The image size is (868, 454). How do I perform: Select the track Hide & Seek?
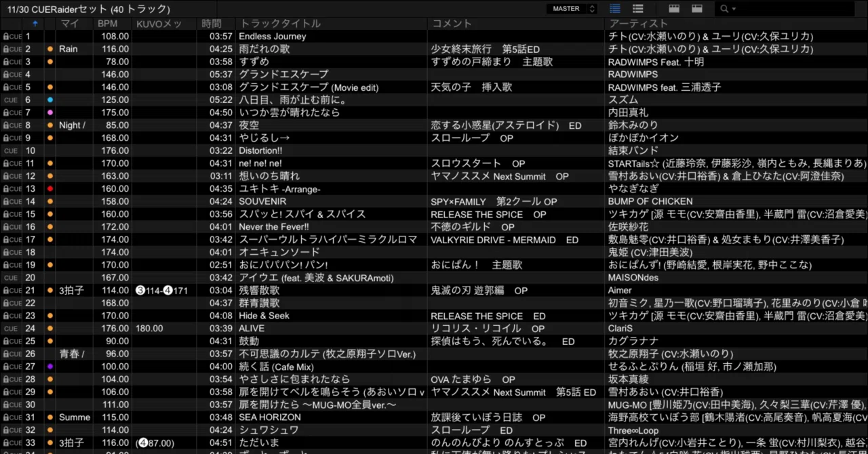pyautogui.click(x=264, y=316)
